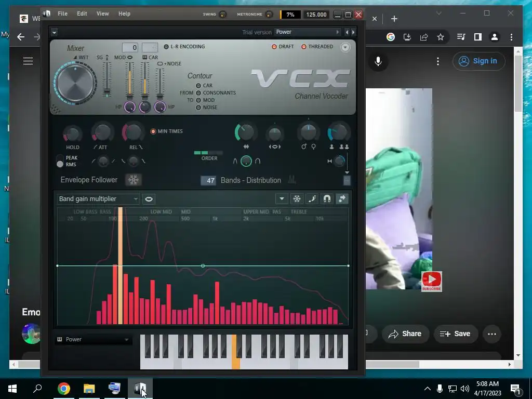Open YouTube more actions ellipsis button
Screen dimensions: 532x399
click(x=492, y=334)
